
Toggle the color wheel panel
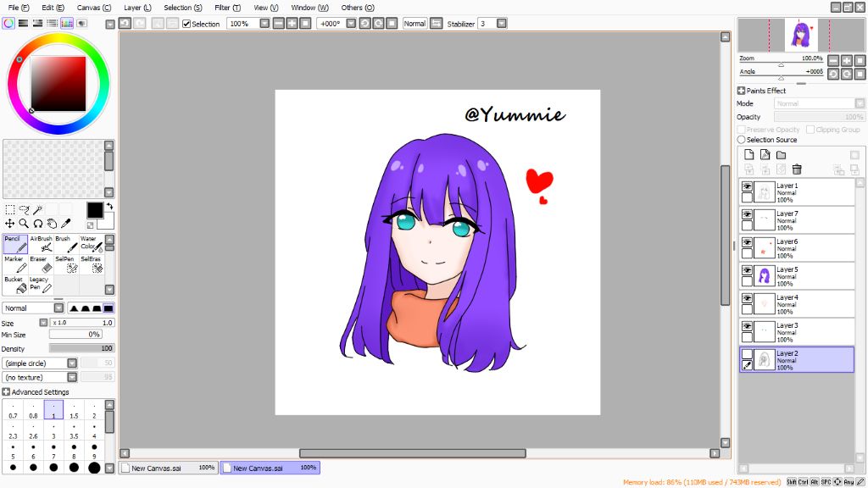click(x=8, y=23)
